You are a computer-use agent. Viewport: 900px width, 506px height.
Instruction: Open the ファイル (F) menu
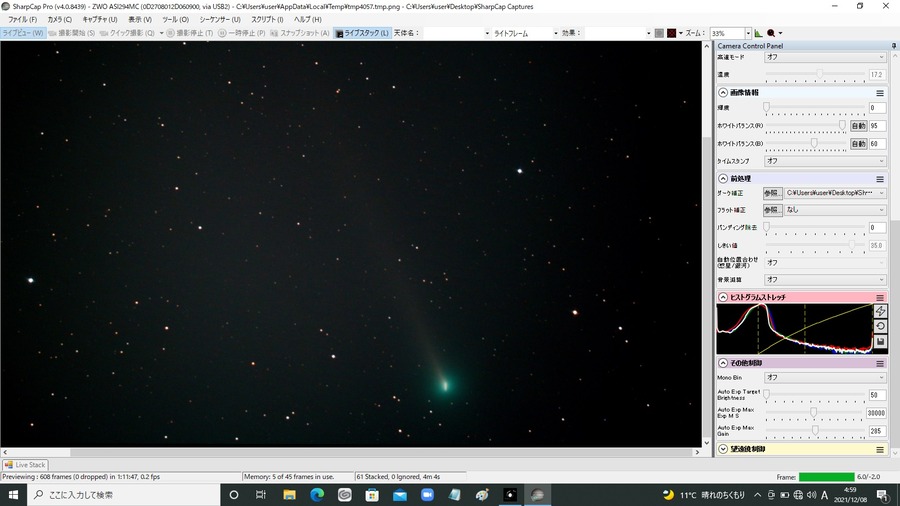22,20
